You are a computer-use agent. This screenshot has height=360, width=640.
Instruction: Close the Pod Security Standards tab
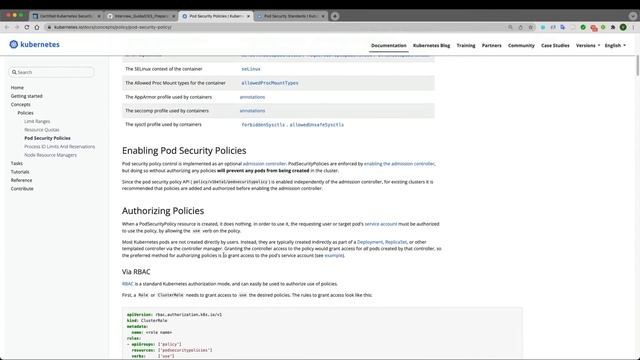[323, 16]
